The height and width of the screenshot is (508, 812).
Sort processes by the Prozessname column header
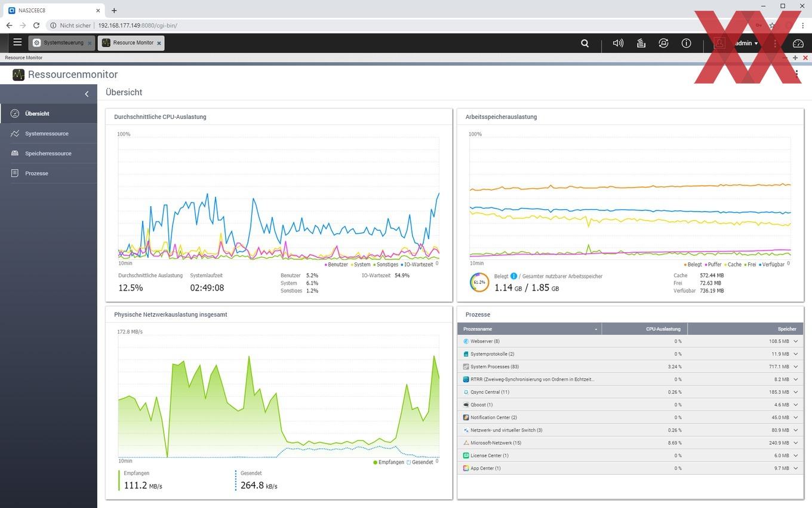530,329
